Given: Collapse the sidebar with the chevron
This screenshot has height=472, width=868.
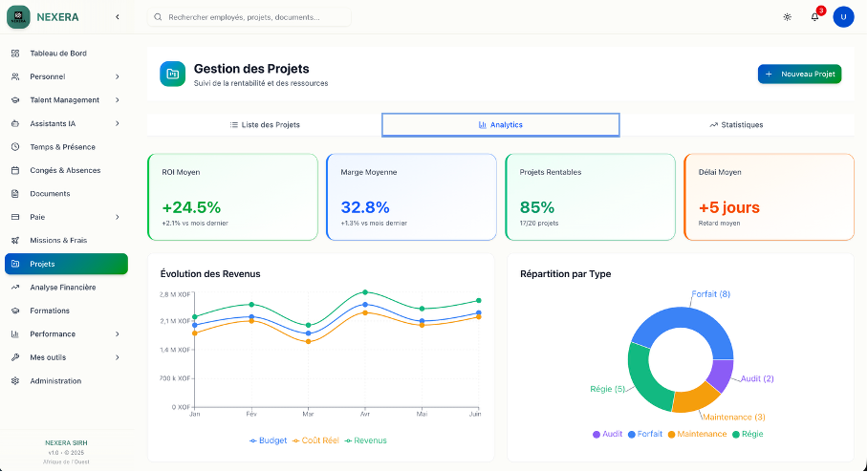Looking at the screenshot, I should click(118, 17).
